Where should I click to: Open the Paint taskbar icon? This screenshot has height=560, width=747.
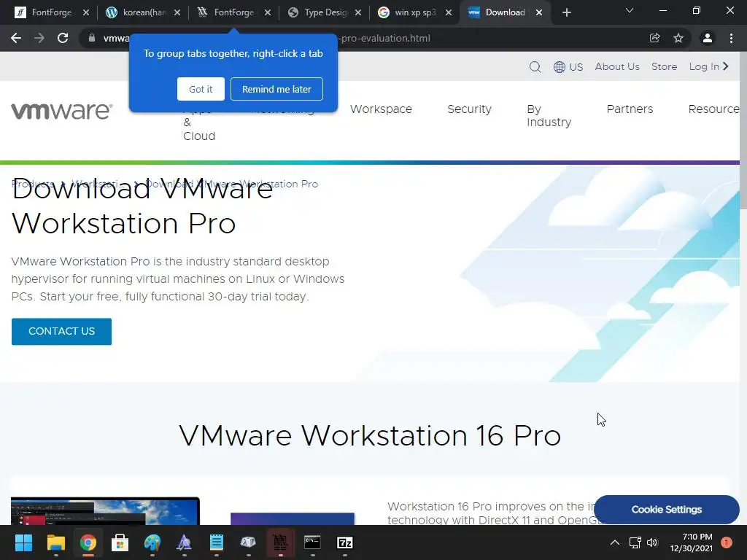coord(152,542)
